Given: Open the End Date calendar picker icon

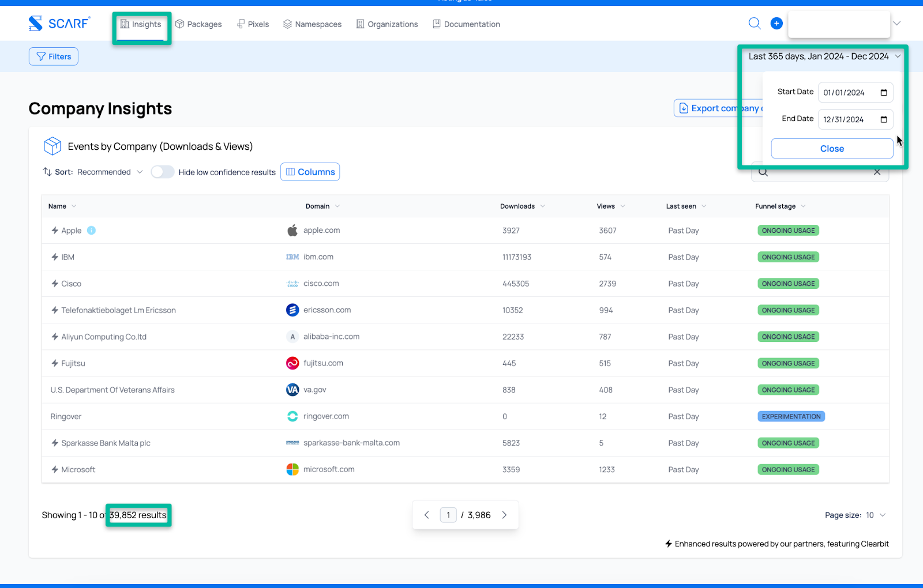Looking at the screenshot, I should coord(884,120).
